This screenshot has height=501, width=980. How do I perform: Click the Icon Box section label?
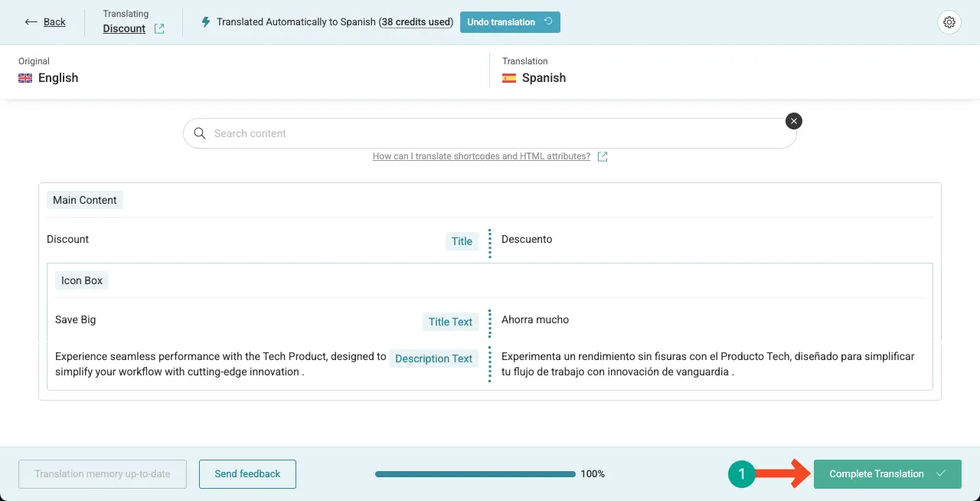82,280
